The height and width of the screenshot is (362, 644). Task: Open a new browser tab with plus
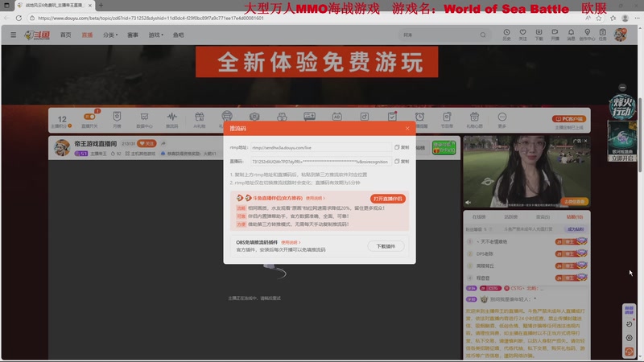[x=101, y=6]
